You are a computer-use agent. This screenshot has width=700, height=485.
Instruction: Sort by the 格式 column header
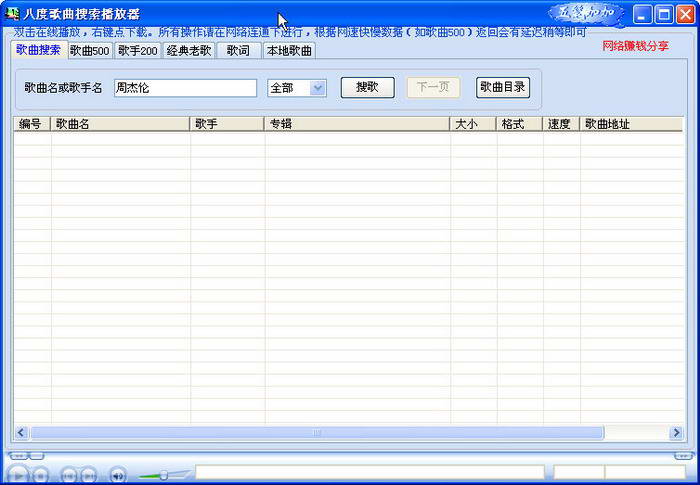pos(520,124)
